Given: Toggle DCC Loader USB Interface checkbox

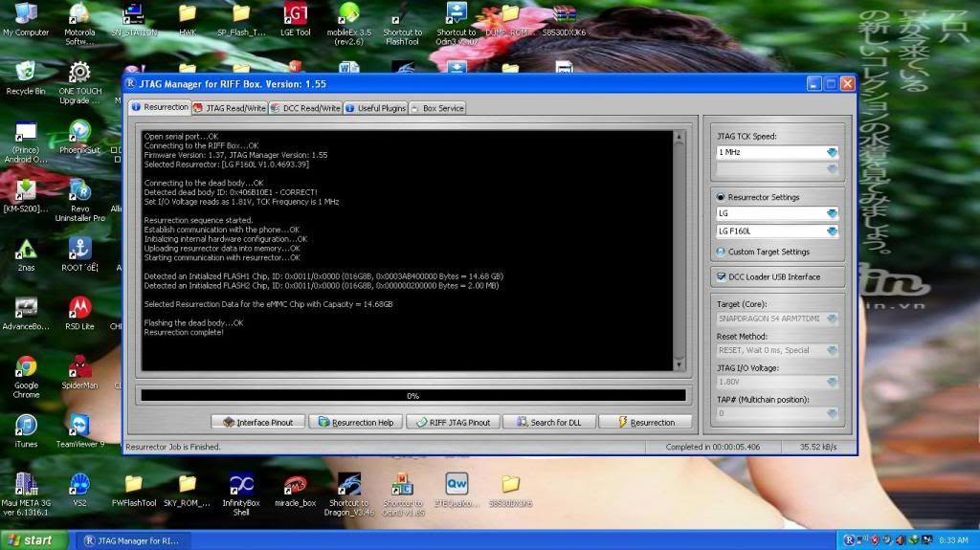Looking at the screenshot, I should pos(722,276).
